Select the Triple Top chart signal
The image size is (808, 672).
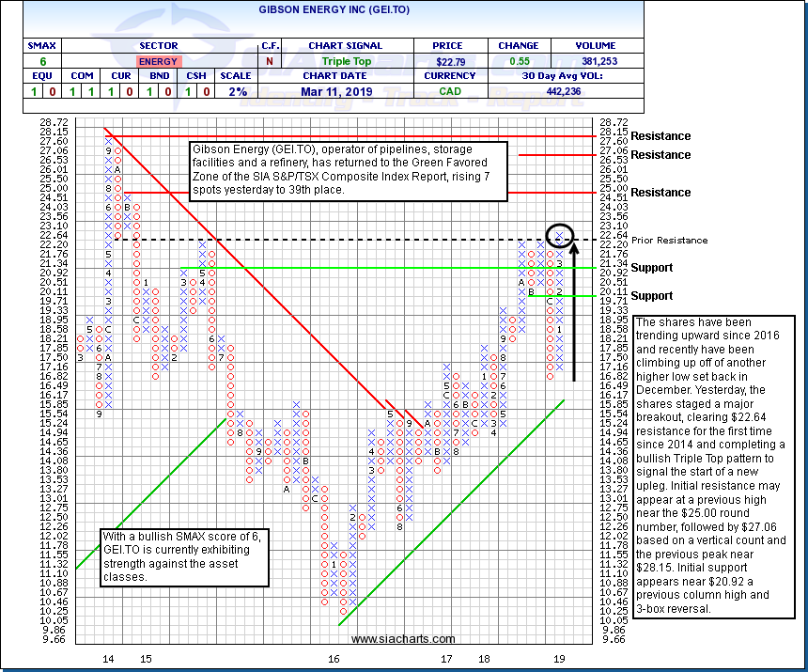[346, 61]
